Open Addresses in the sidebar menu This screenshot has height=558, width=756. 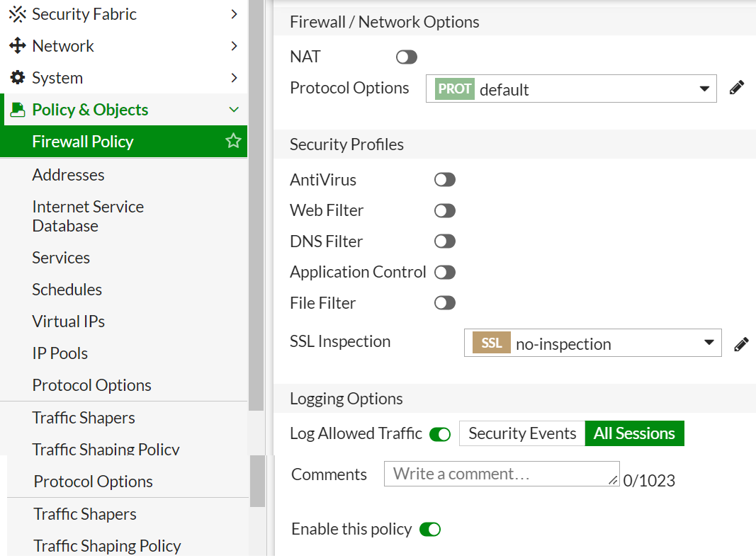tap(68, 175)
